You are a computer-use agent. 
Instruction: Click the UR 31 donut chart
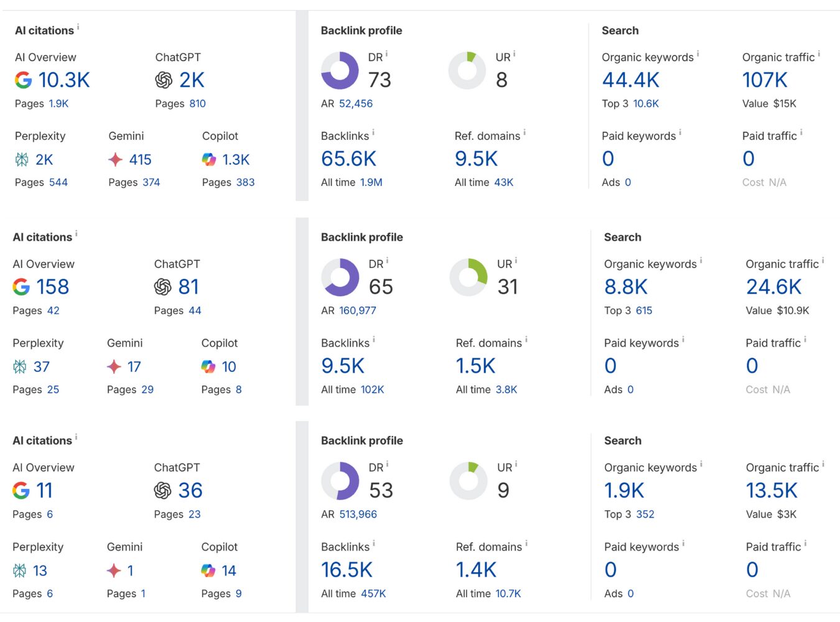pyautogui.click(x=469, y=277)
